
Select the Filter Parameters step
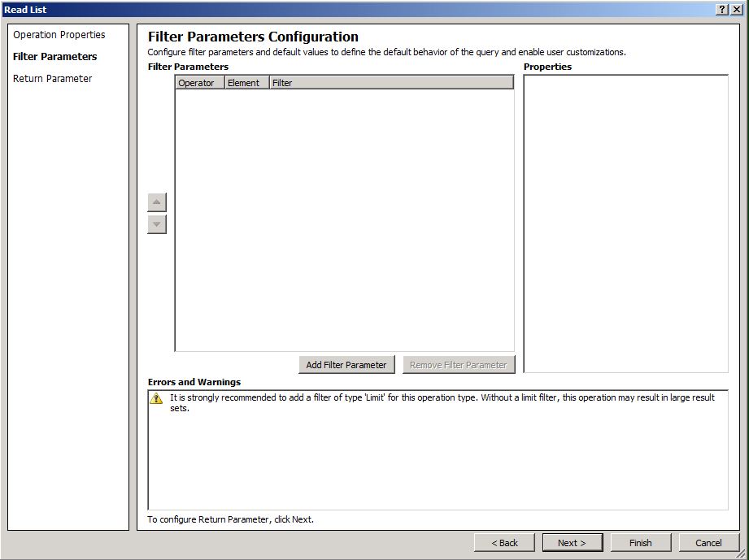pyautogui.click(x=55, y=57)
